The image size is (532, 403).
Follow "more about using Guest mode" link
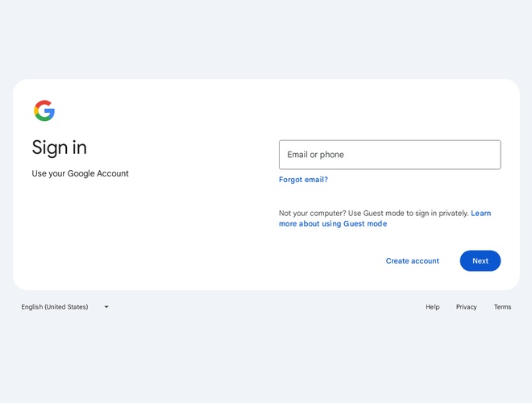333,224
